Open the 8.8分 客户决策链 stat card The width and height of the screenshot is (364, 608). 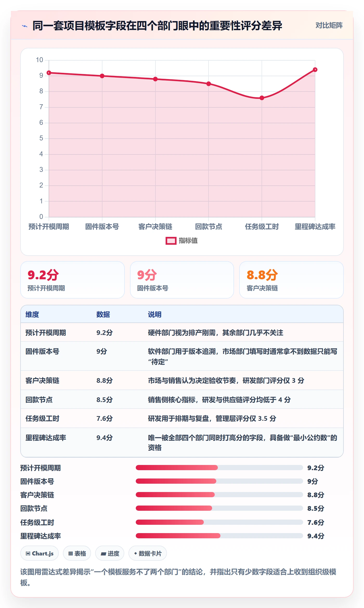pos(291,280)
